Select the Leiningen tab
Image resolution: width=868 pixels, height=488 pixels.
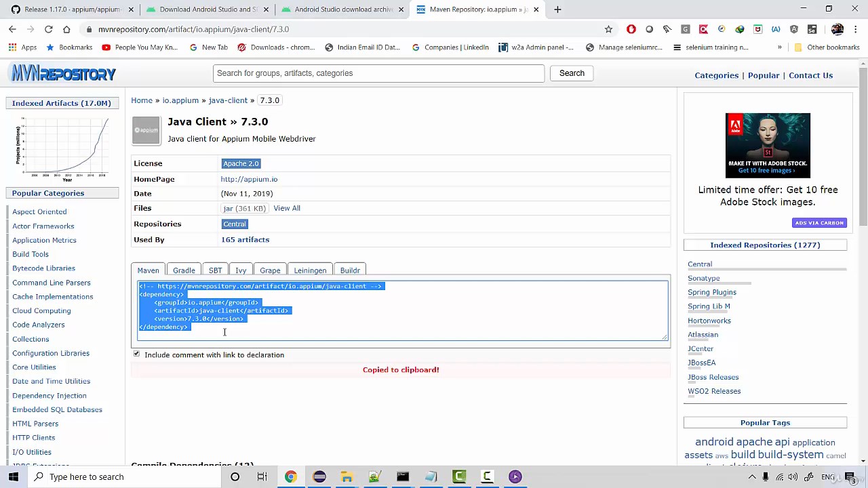[310, 270]
